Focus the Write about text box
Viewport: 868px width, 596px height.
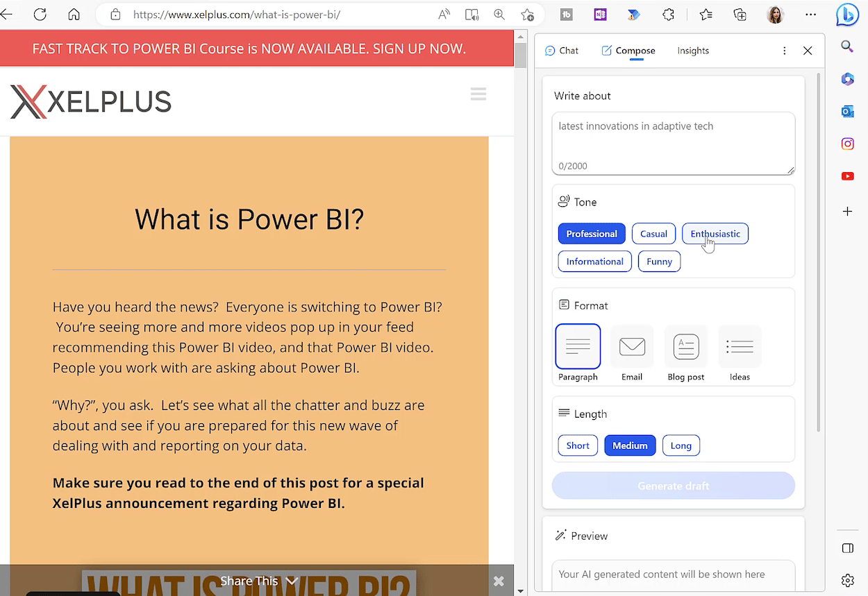pyautogui.click(x=673, y=143)
